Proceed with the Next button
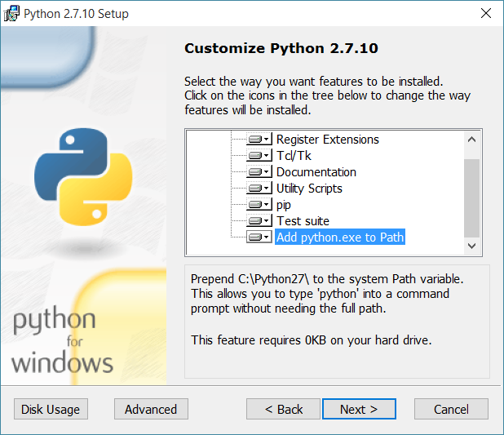Image resolution: width=504 pixels, height=435 pixels. [359, 409]
